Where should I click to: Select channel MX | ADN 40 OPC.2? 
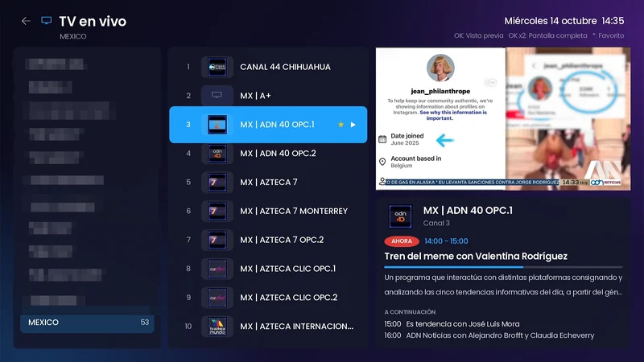tap(268, 154)
